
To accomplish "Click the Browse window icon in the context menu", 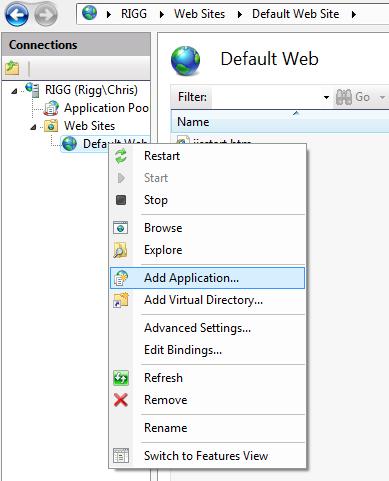I will click(120, 228).
